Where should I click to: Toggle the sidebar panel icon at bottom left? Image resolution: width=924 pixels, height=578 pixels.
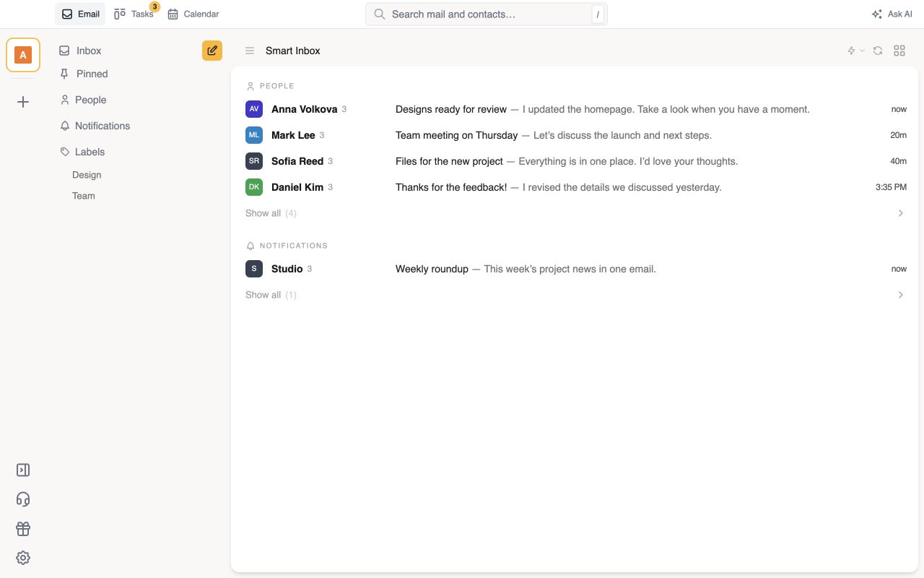(23, 470)
